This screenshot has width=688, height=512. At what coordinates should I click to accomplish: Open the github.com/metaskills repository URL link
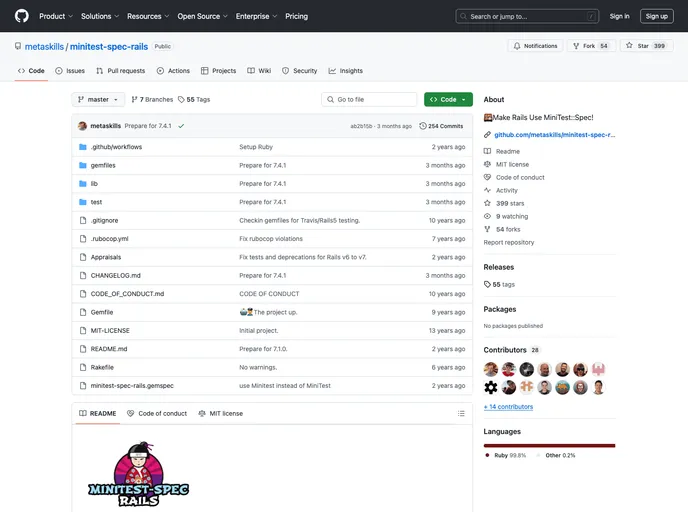[554, 135]
